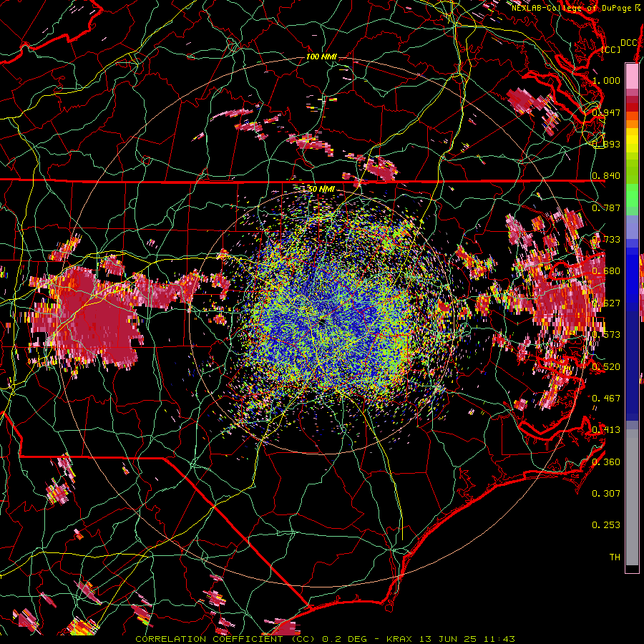Click the Correlation Coefficient caption at the bottom

pos(325,639)
